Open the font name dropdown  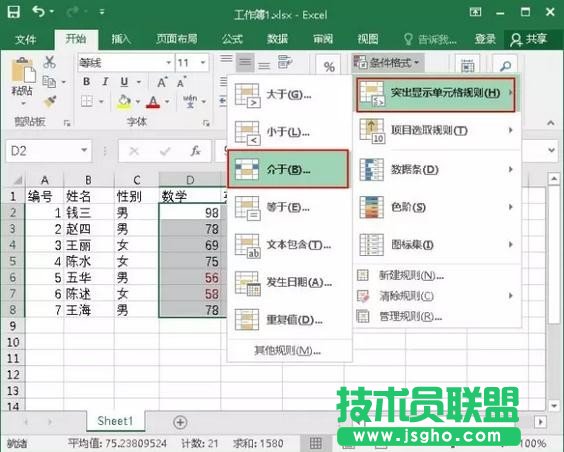tap(168, 63)
